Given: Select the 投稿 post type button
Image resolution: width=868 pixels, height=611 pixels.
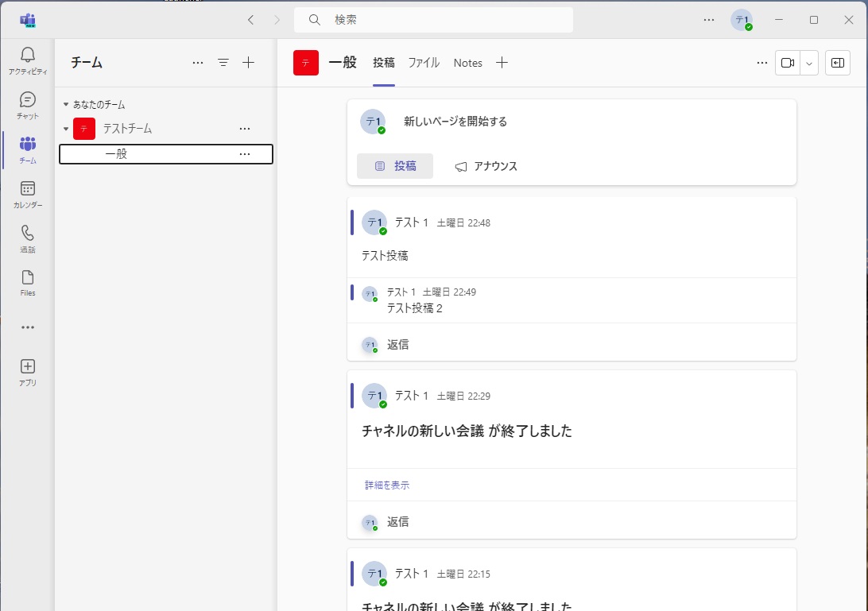Looking at the screenshot, I should 395,166.
